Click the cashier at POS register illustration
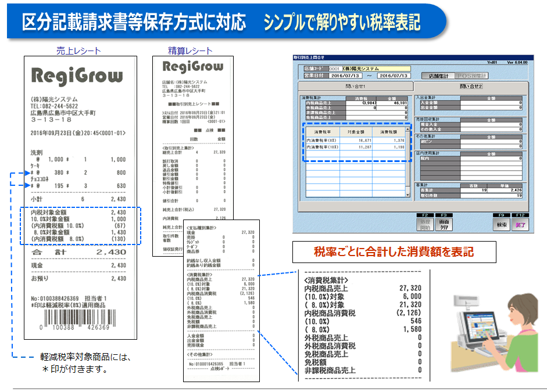This screenshot has width=547, height=392. 495,333
